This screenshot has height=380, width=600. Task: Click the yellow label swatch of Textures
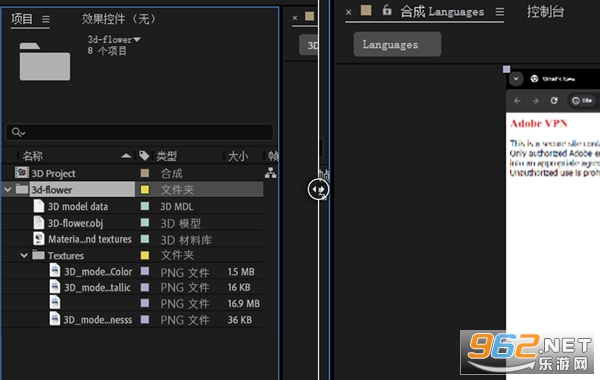(145, 255)
